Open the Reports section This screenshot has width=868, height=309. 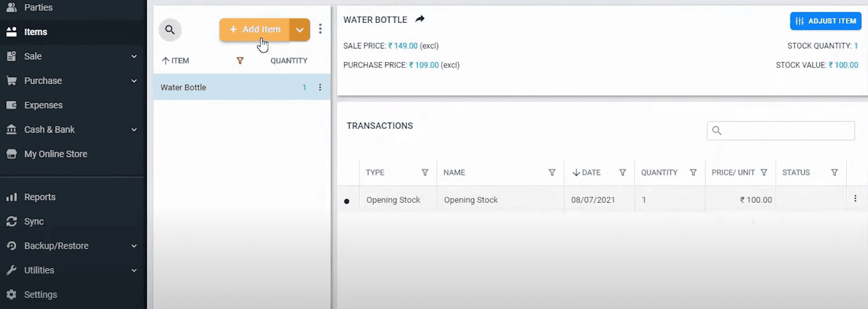pos(40,197)
